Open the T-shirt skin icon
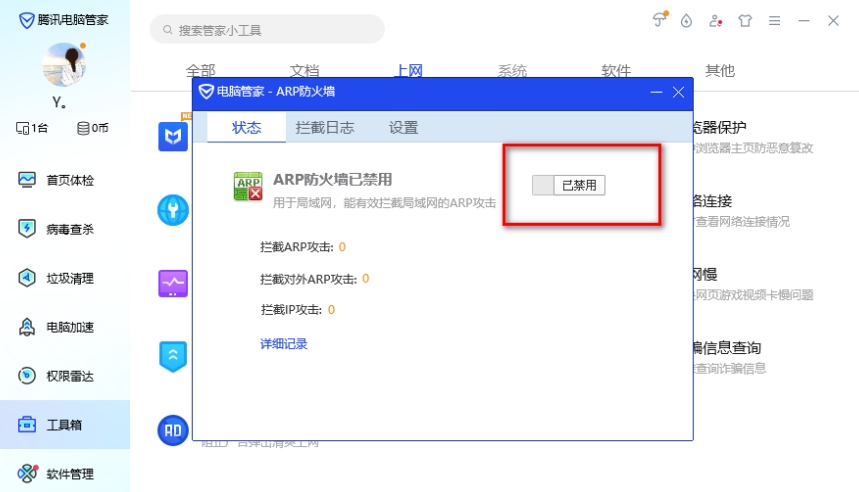The height and width of the screenshot is (492, 859). tap(744, 20)
